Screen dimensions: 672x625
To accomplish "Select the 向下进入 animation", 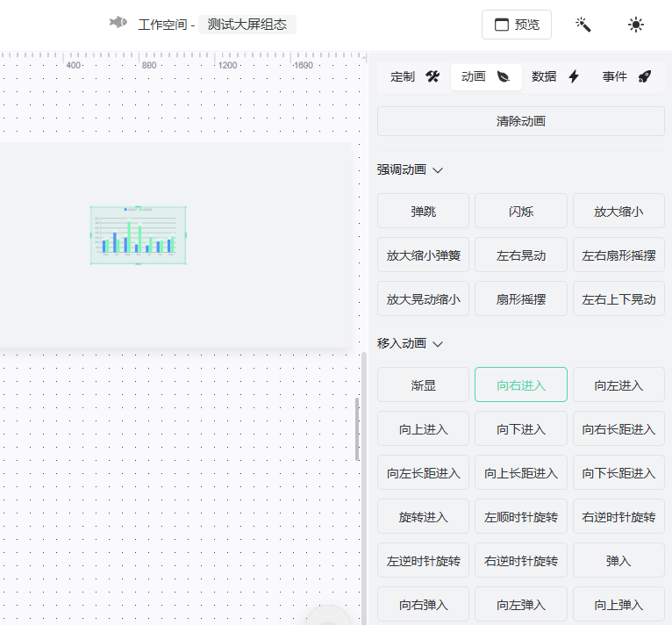I will (521, 429).
